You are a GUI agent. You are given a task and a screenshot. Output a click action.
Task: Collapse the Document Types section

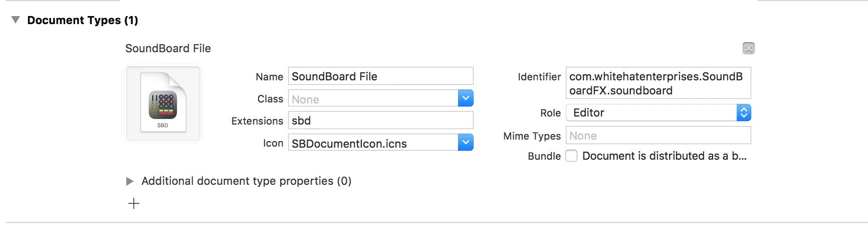coord(16,20)
